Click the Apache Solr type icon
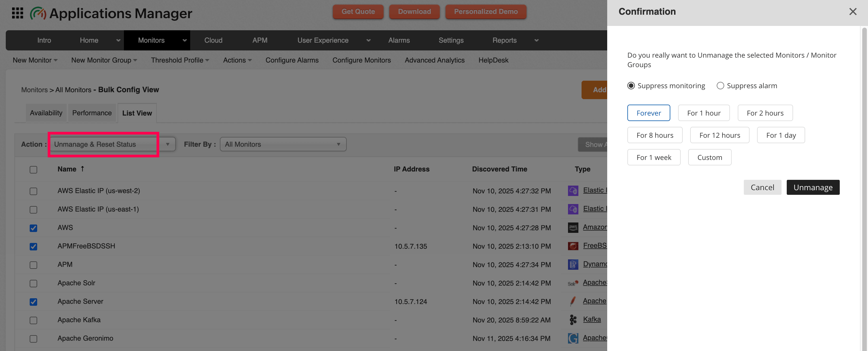The width and height of the screenshot is (868, 351). click(x=573, y=283)
